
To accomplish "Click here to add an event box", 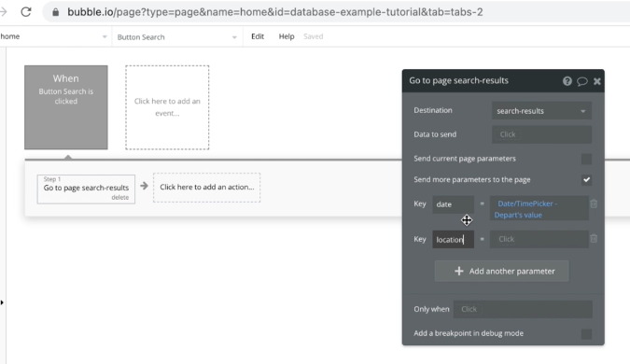I will [x=167, y=107].
